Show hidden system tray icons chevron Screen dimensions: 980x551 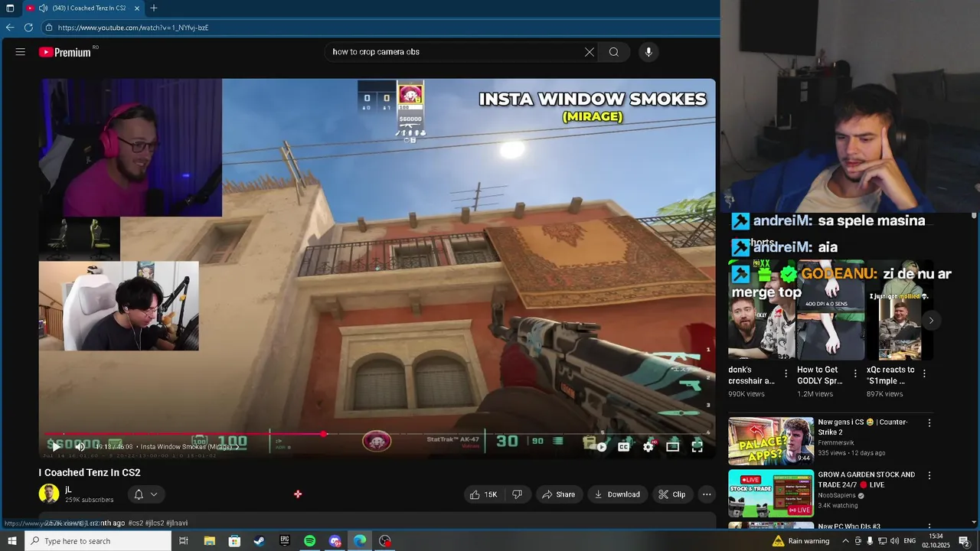pyautogui.click(x=845, y=541)
